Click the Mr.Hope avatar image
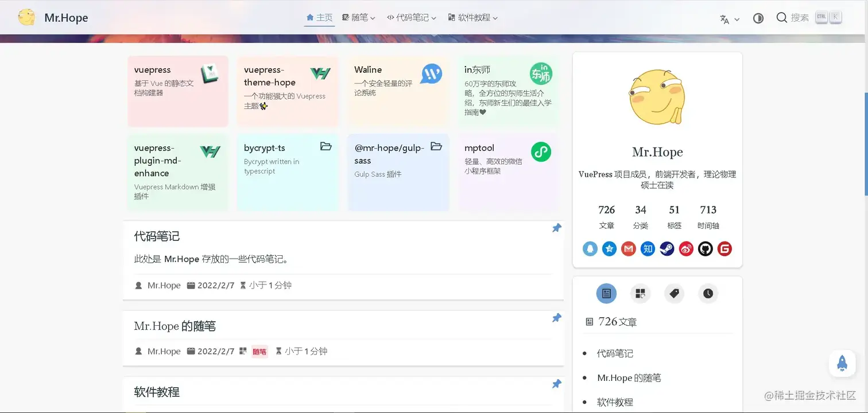 point(657,97)
